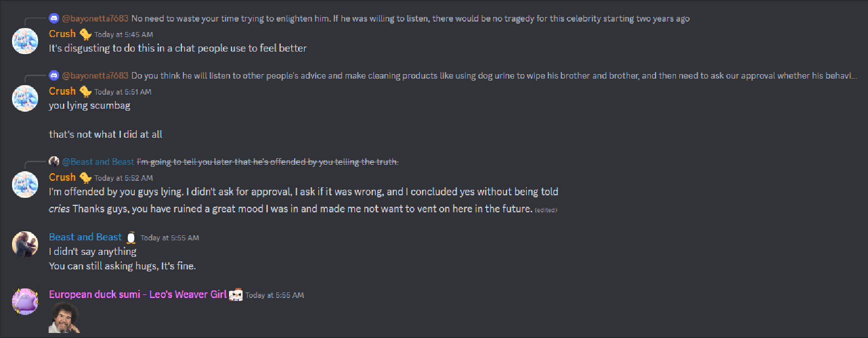Open the Beast and Beast username
This screenshot has height=338, width=868.
(85, 237)
